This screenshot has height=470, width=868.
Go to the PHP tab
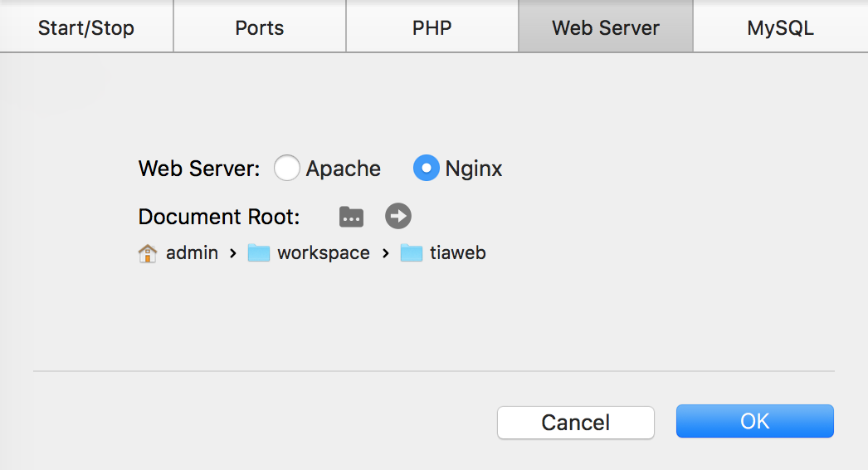point(432,26)
